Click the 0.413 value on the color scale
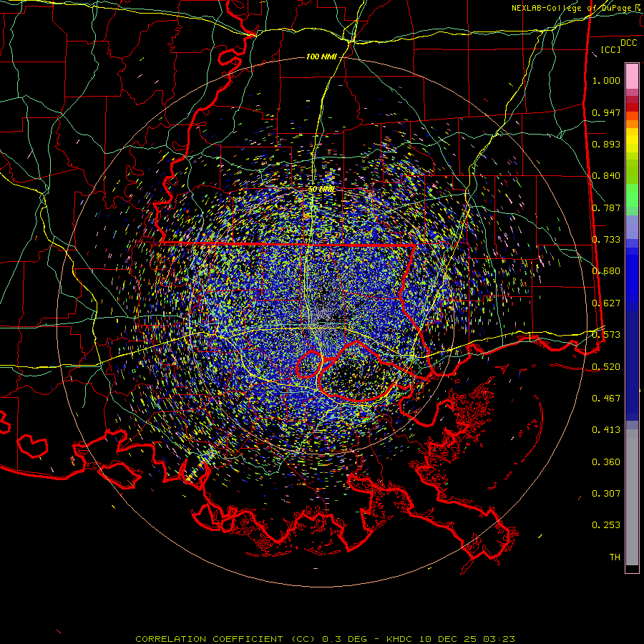The height and width of the screenshot is (644, 644). pos(606,430)
